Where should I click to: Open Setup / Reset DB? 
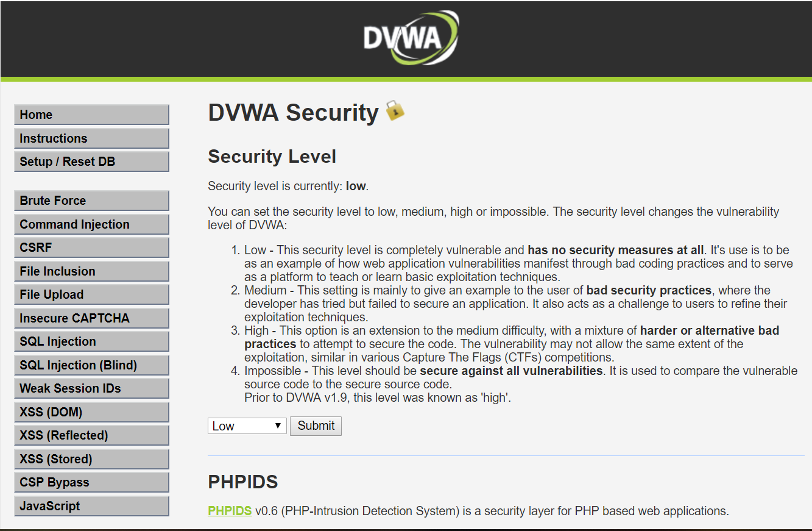tap(91, 161)
